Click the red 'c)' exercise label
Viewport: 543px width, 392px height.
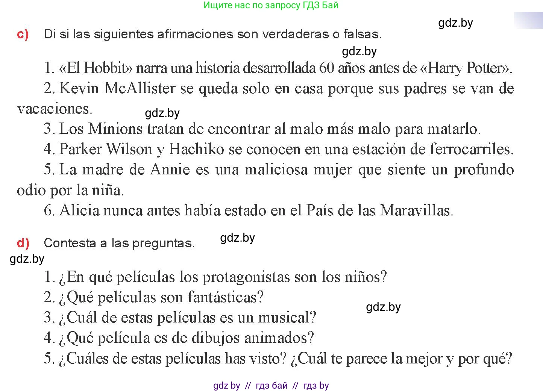23,34
